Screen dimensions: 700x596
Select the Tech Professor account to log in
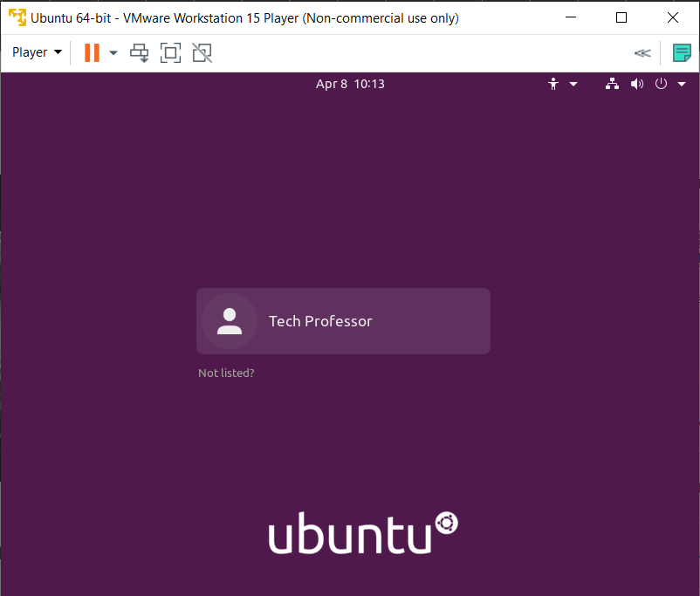(x=343, y=320)
